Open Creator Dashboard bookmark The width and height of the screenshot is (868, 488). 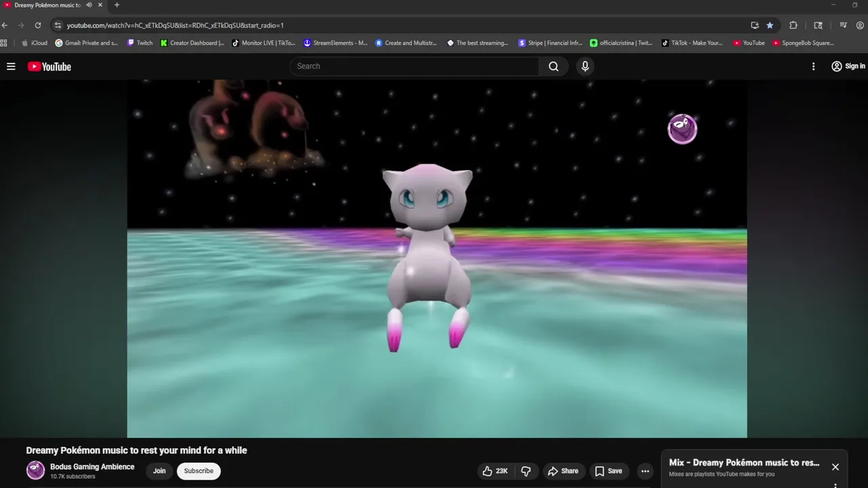[192, 43]
